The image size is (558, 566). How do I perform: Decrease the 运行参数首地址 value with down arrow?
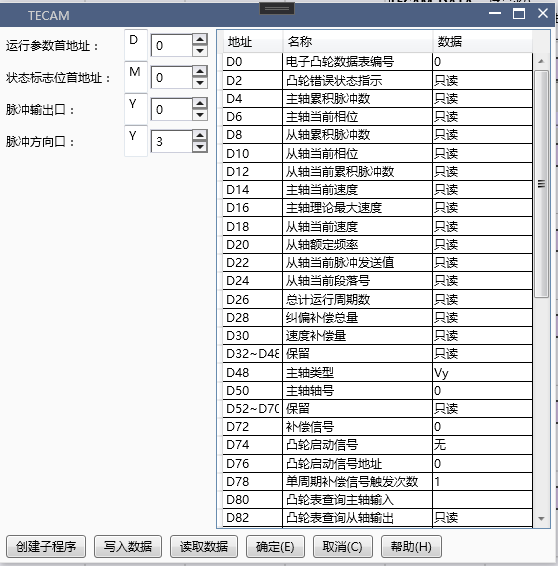200,51
